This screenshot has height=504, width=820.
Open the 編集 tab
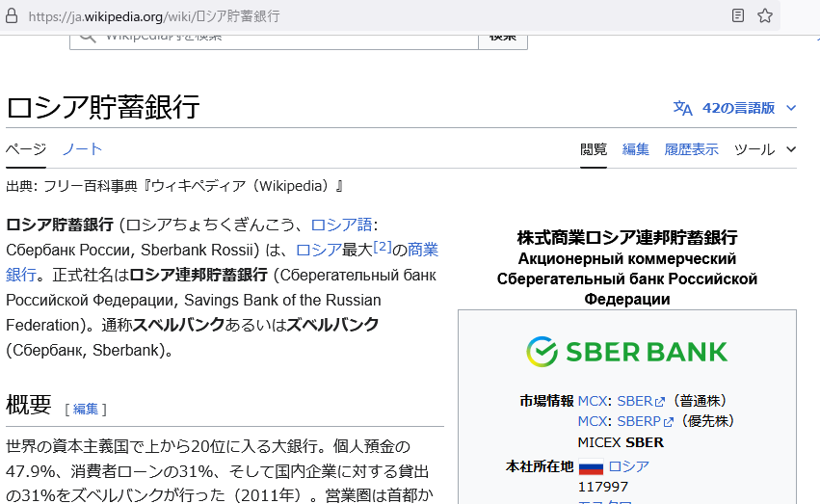(x=636, y=149)
